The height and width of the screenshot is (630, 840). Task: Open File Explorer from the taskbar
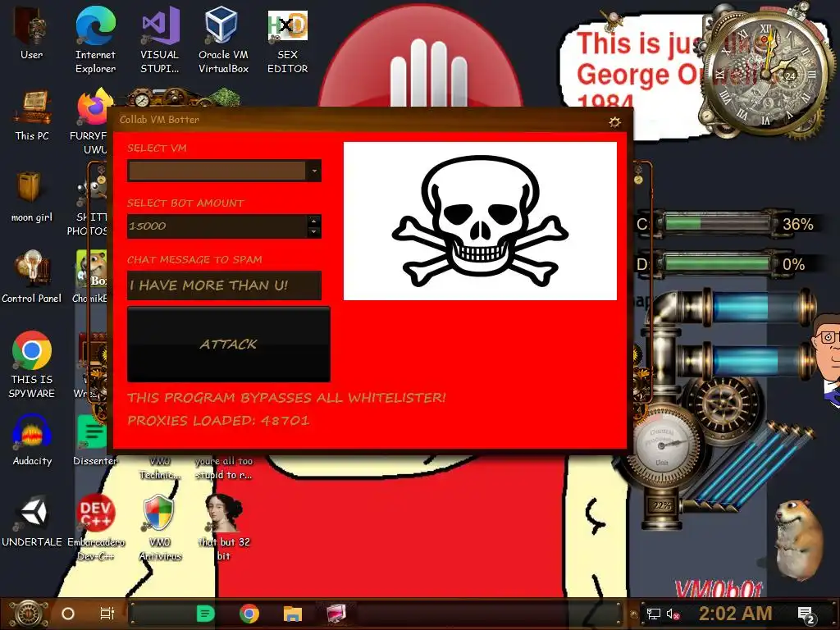click(293, 614)
